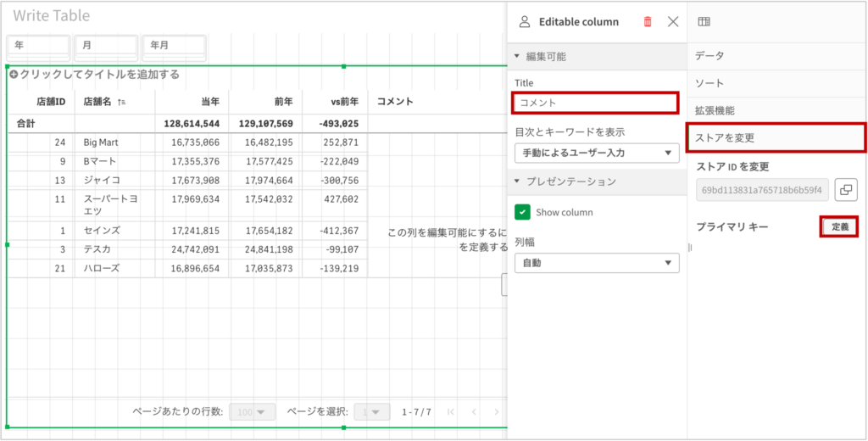The width and height of the screenshot is (868, 441).
Task: Close the Editable column panel
Action: [673, 22]
